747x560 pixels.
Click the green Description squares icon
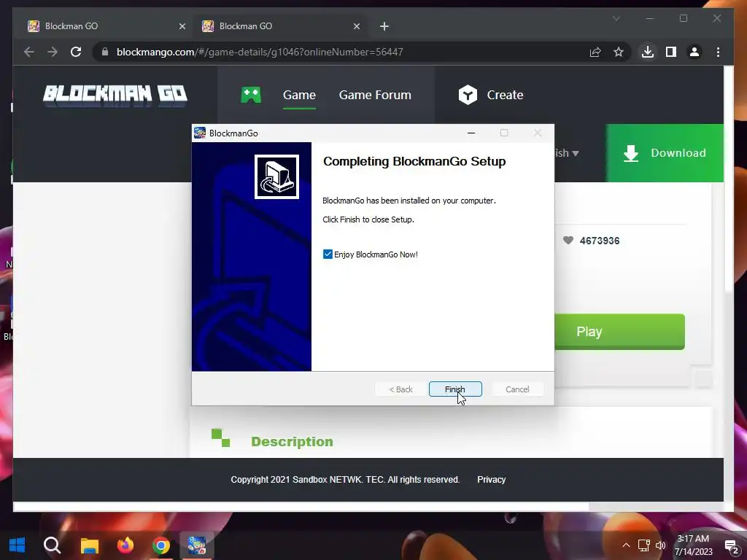[x=220, y=438]
